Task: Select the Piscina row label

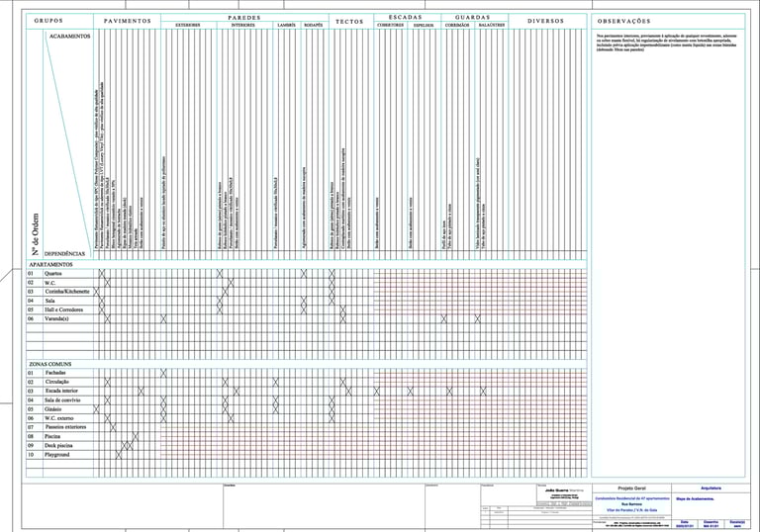Action: point(52,436)
